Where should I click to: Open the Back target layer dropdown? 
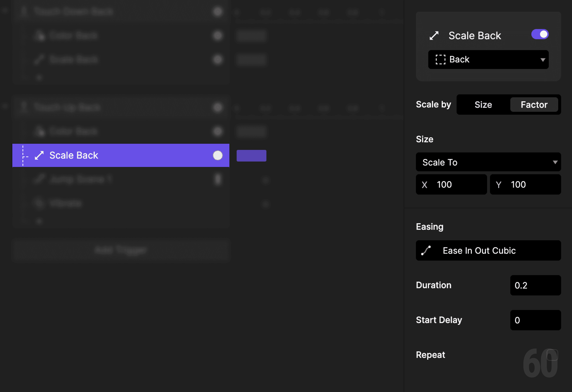[x=488, y=59]
